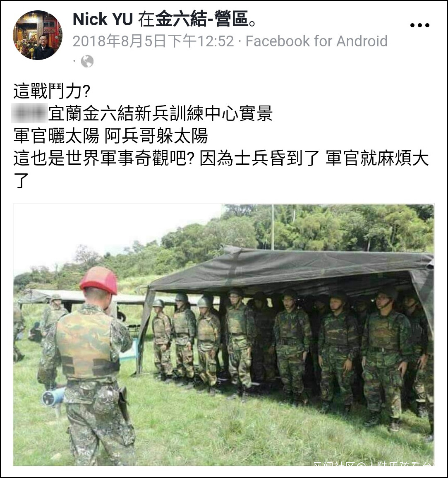Select the 這戰鬥力? opening line
448x478 pixels.
pyautogui.click(x=52, y=91)
